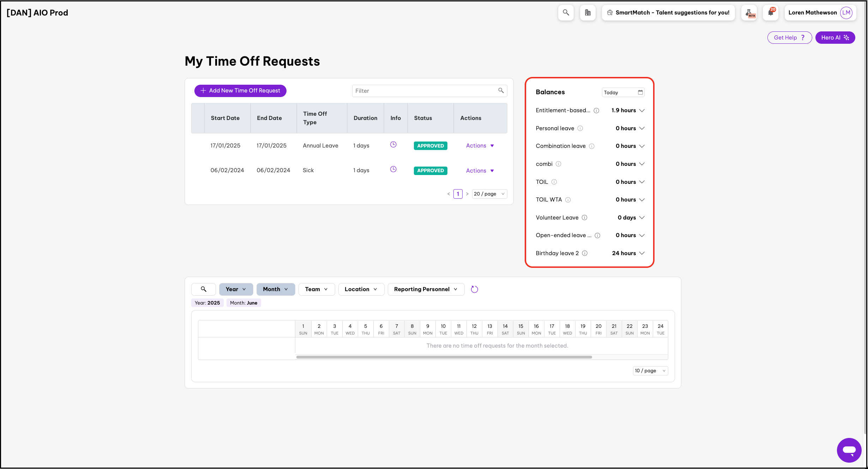Viewport: 868px width, 469px height.
Task: Open the Location filter dropdown
Action: tap(361, 289)
